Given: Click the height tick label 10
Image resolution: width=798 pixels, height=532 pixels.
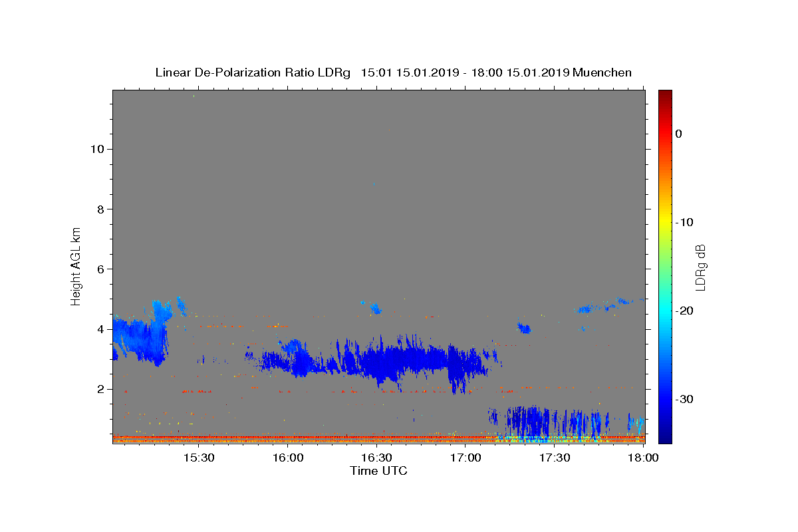Looking at the screenshot, I should coord(97,149).
